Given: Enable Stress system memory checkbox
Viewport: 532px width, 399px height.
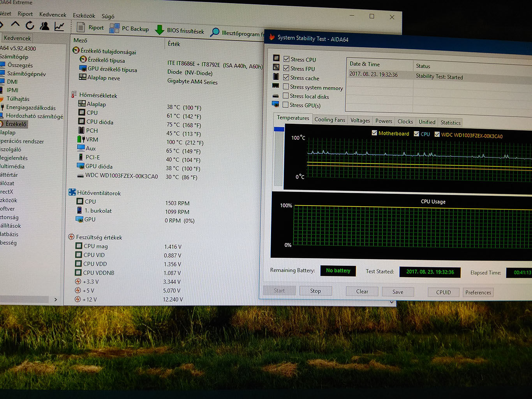Looking at the screenshot, I should point(286,86).
